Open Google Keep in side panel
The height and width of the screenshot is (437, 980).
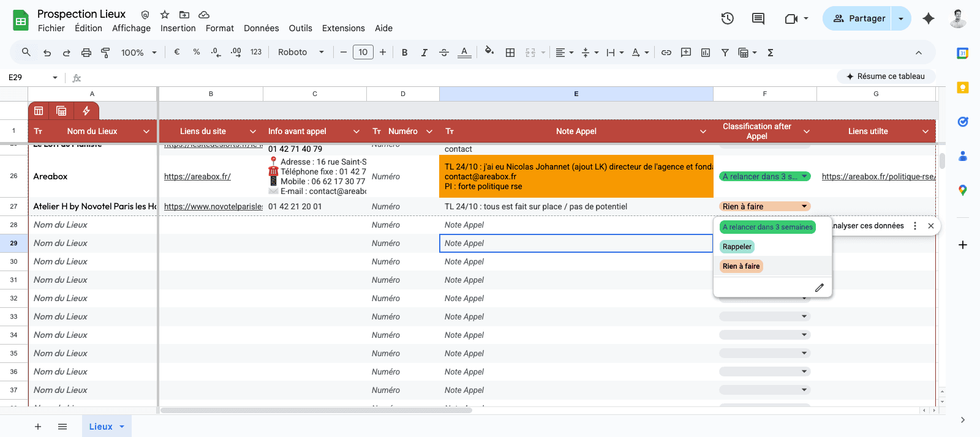click(x=963, y=88)
